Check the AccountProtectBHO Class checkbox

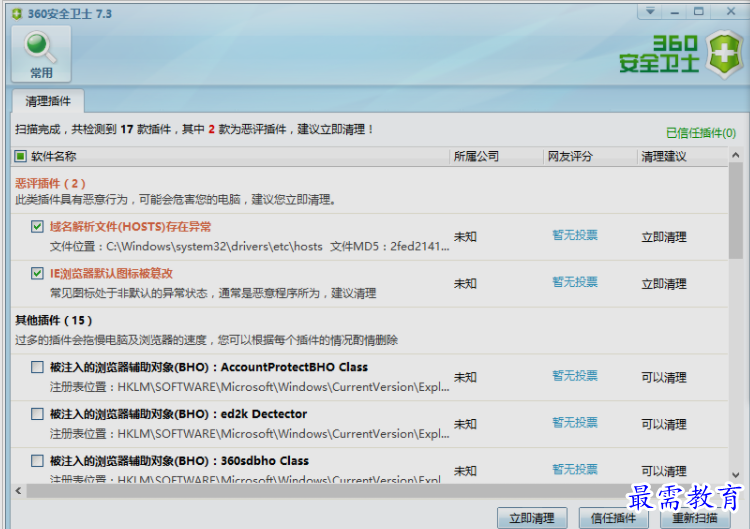pyautogui.click(x=37, y=367)
